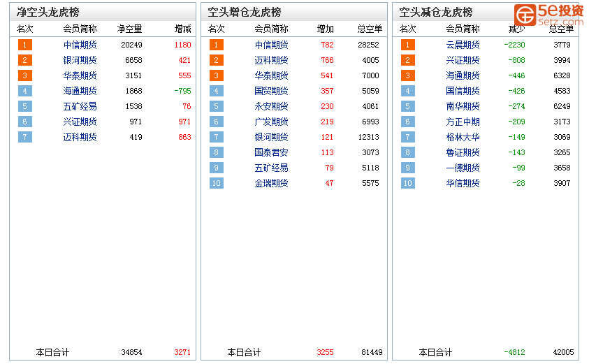Click the green decrease value -2230
The width and height of the screenshot is (589, 364).
click(x=515, y=45)
